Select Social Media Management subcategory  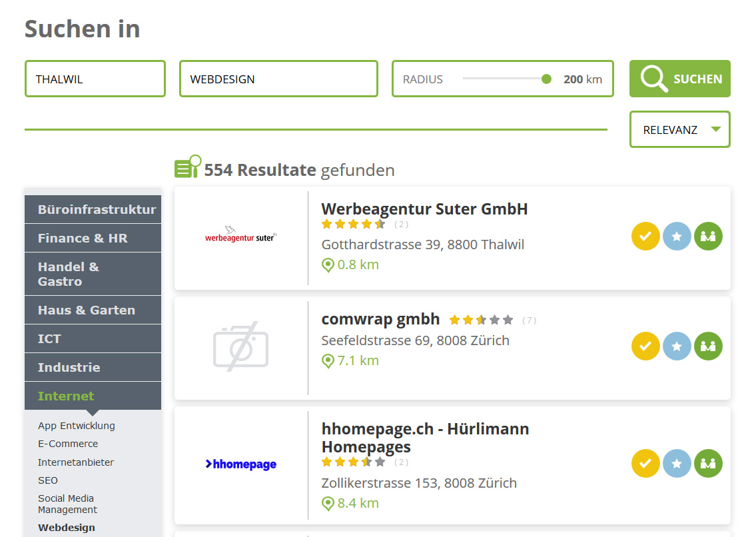pyautogui.click(x=67, y=504)
